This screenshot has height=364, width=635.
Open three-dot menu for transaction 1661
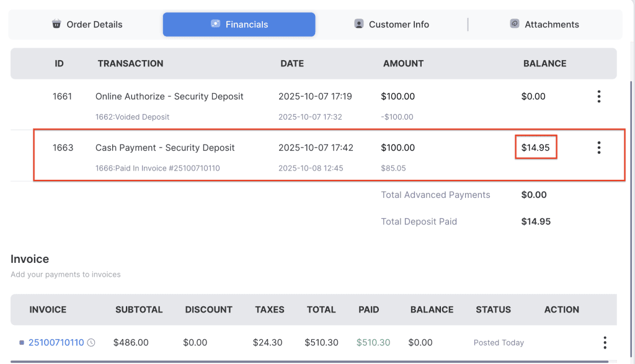[598, 96]
